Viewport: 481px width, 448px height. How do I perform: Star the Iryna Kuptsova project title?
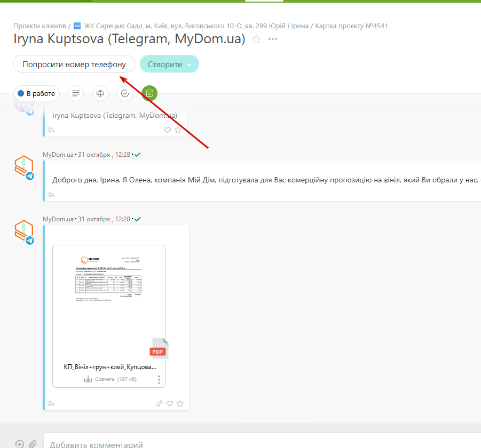click(256, 39)
